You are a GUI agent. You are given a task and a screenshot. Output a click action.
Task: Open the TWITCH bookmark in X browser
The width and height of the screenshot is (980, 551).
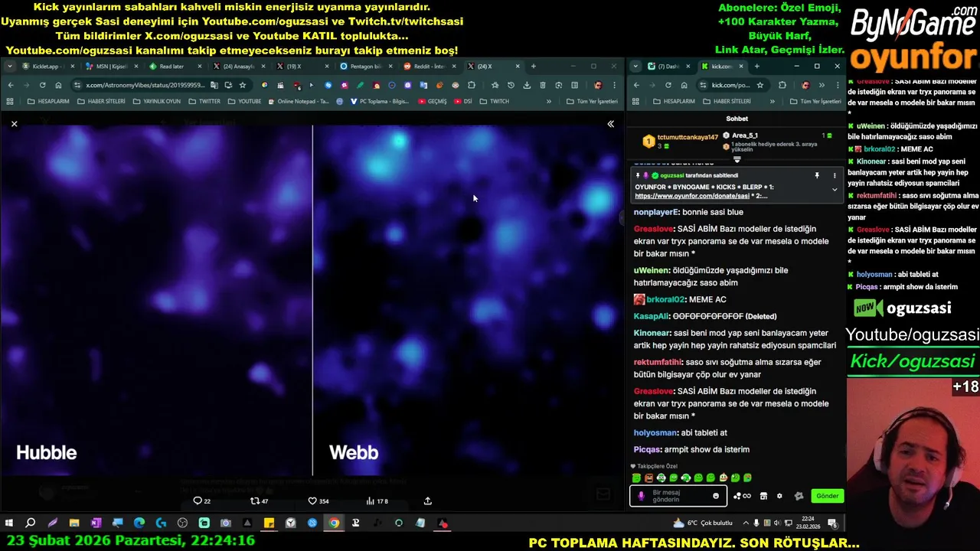click(495, 101)
